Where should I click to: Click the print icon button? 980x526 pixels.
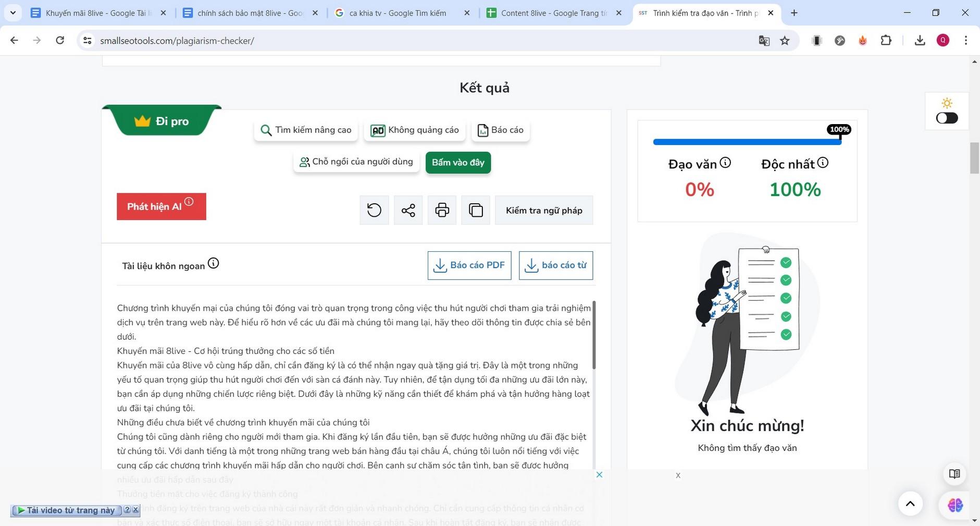[x=442, y=210]
